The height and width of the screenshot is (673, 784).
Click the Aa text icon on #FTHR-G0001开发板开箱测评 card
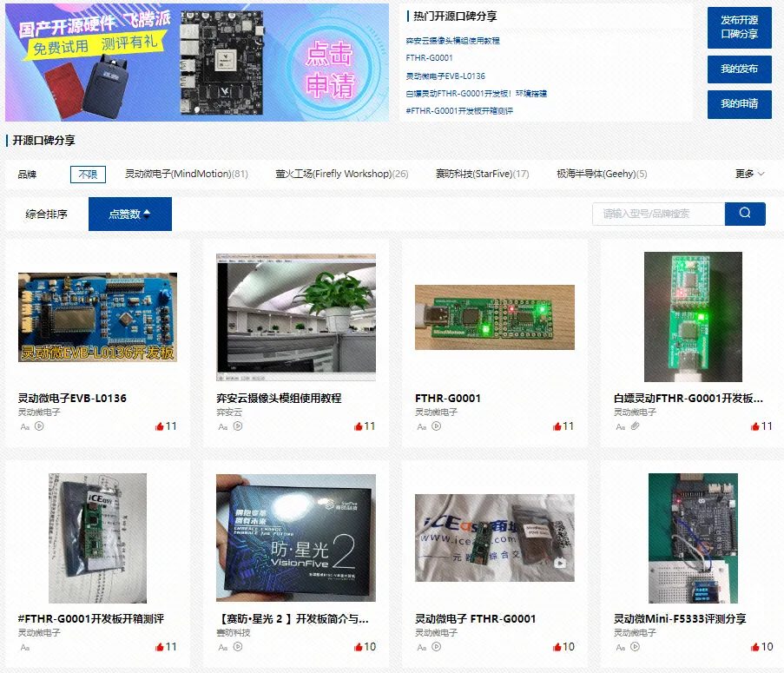click(x=25, y=648)
